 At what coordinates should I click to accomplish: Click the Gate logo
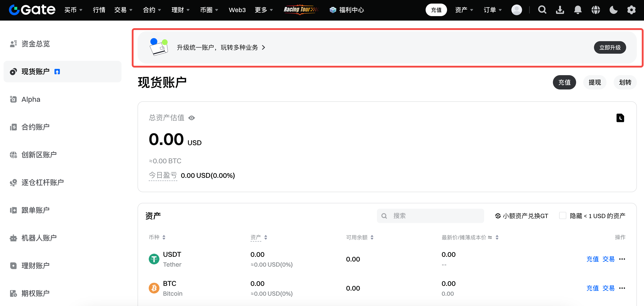coord(32,10)
